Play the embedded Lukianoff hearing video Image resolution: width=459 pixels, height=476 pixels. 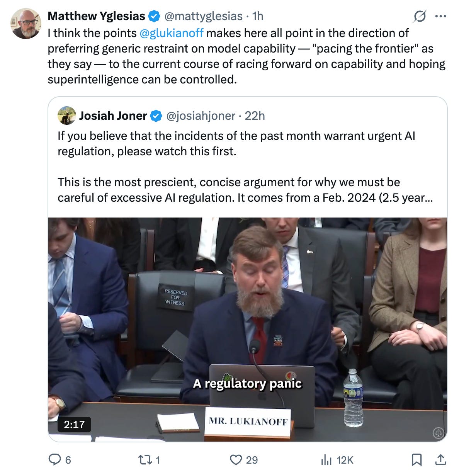248,330
